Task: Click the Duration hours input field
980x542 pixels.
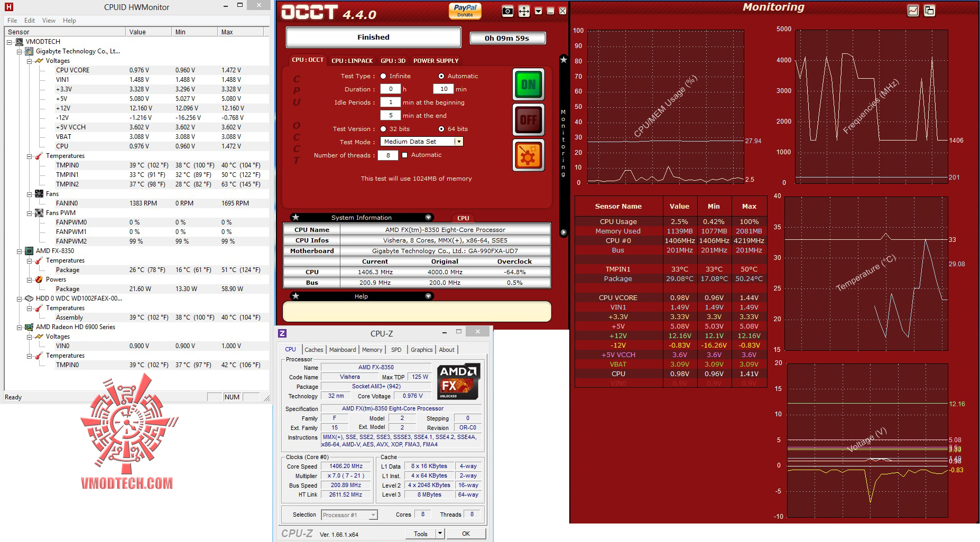Action: coord(391,89)
